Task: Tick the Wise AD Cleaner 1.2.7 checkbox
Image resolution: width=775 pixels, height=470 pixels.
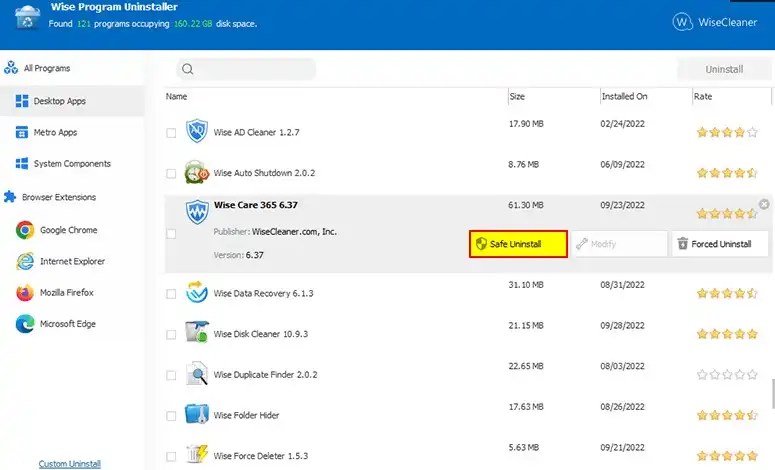Action: (171, 133)
